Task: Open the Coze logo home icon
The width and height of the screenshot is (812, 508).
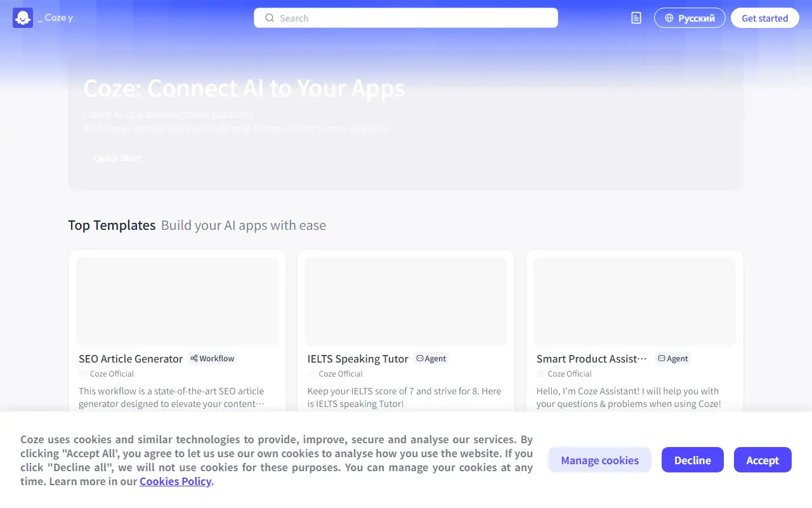Action: 23,18
